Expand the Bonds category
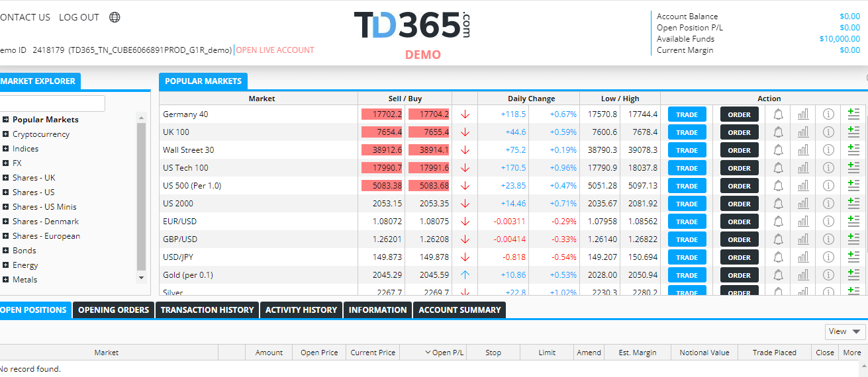Viewport: 868px width, 377px height. (x=5, y=251)
